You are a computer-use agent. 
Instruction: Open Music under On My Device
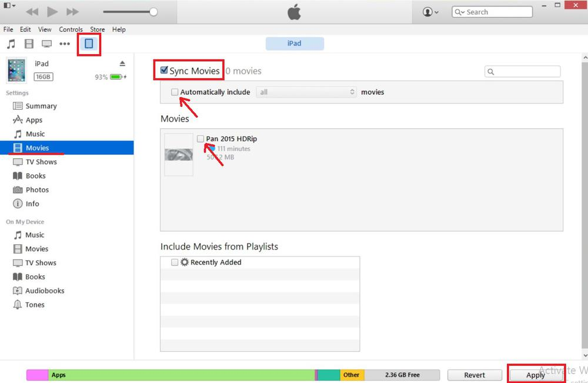point(35,235)
